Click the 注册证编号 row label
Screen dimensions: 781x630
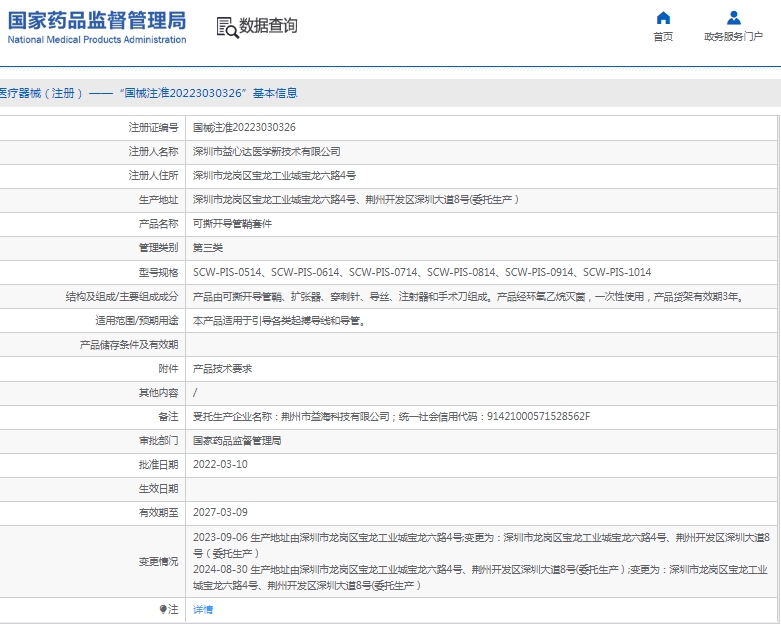coord(153,127)
